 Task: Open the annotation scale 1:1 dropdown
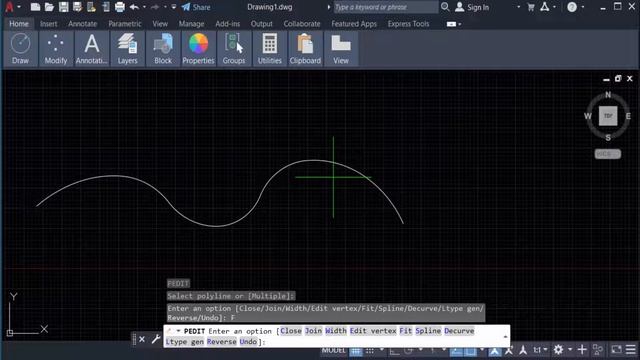540,350
